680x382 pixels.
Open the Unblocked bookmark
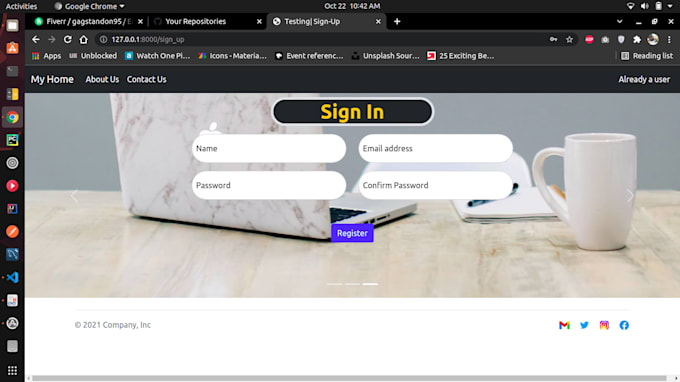[93, 56]
